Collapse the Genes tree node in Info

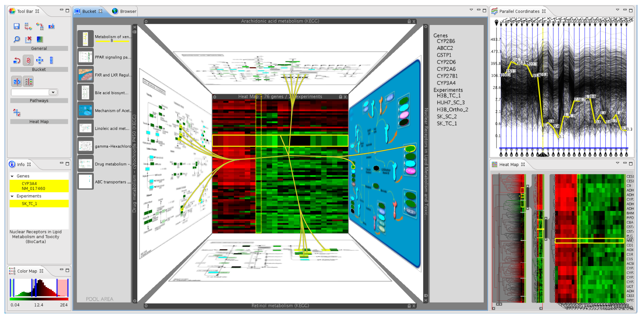12,176
